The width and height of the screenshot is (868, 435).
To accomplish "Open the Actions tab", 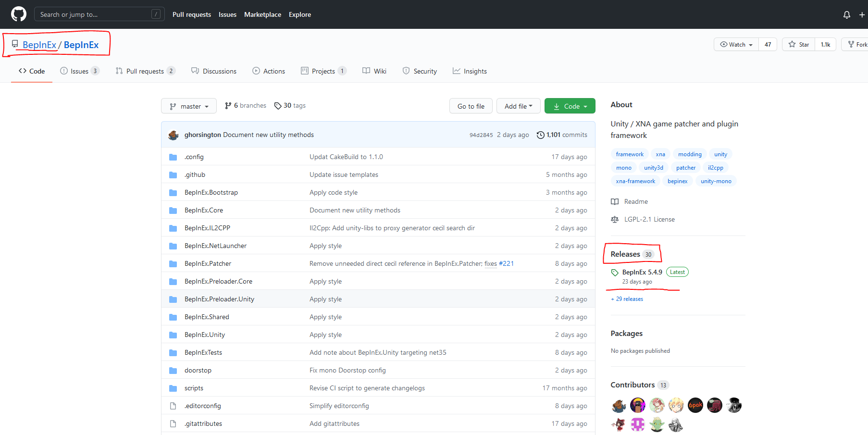I will 269,71.
